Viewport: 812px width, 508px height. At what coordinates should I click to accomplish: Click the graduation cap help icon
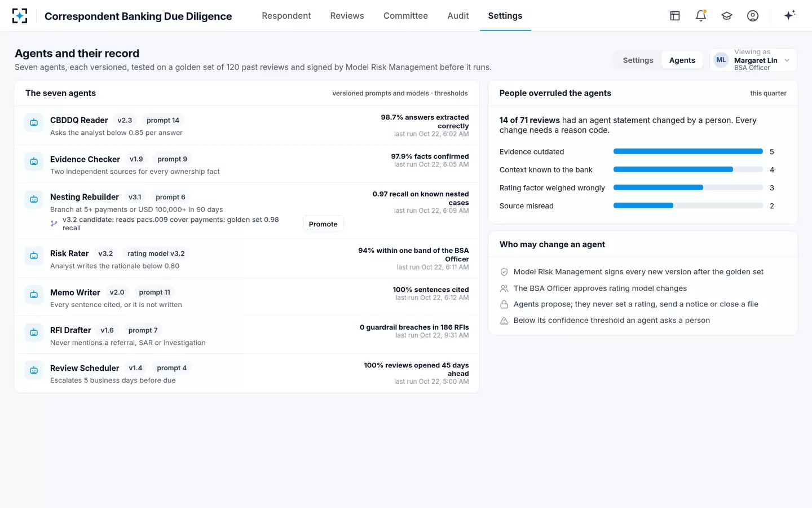pos(727,16)
